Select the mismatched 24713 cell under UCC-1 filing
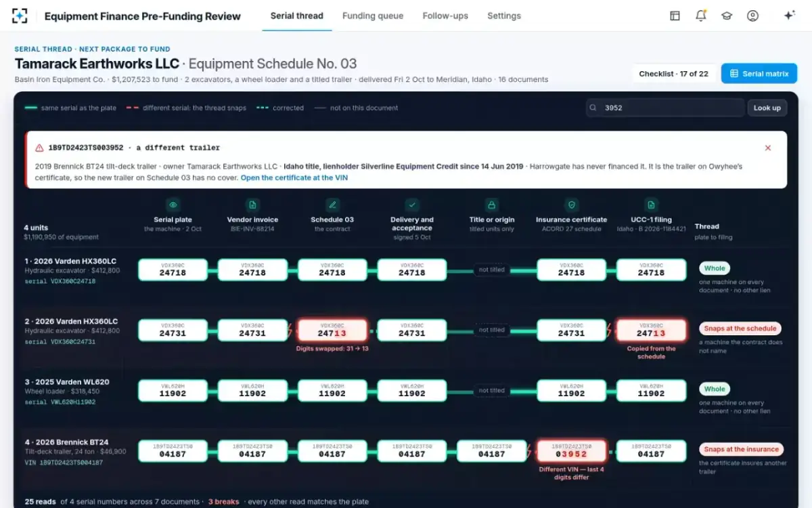812x508 pixels. (651, 330)
